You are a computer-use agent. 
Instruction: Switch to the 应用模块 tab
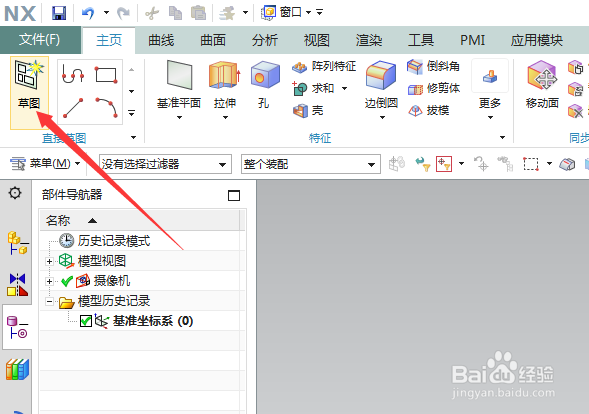pos(536,40)
